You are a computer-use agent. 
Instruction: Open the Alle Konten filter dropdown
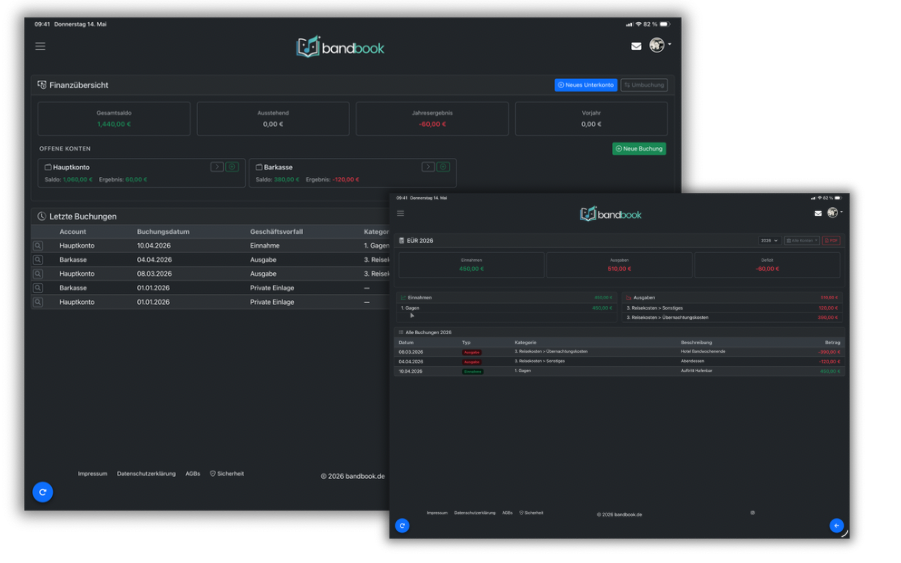[802, 241]
